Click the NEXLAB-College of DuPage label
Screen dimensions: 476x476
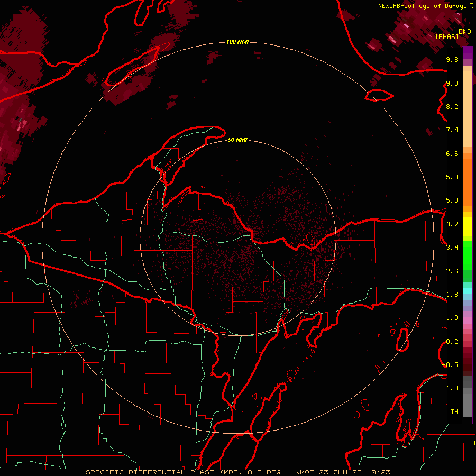(x=425, y=6)
